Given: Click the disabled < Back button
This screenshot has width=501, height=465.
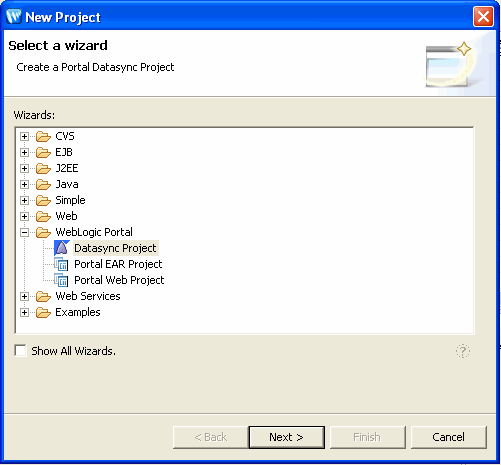Looking at the screenshot, I should click(211, 437).
